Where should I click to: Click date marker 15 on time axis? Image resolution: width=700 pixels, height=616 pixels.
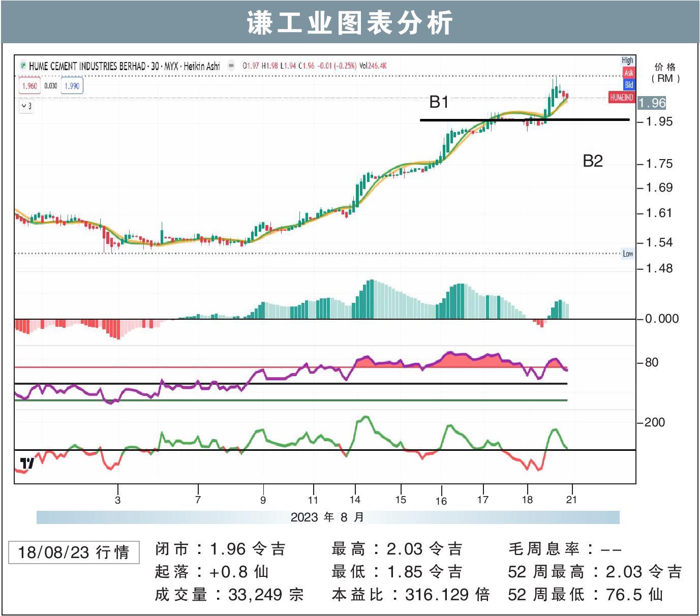[401, 500]
